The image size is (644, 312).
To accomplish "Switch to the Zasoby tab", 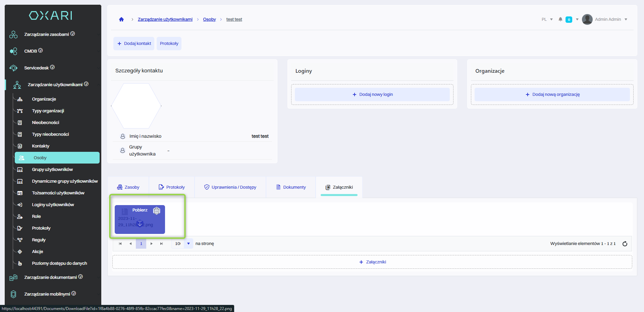I will point(128,187).
